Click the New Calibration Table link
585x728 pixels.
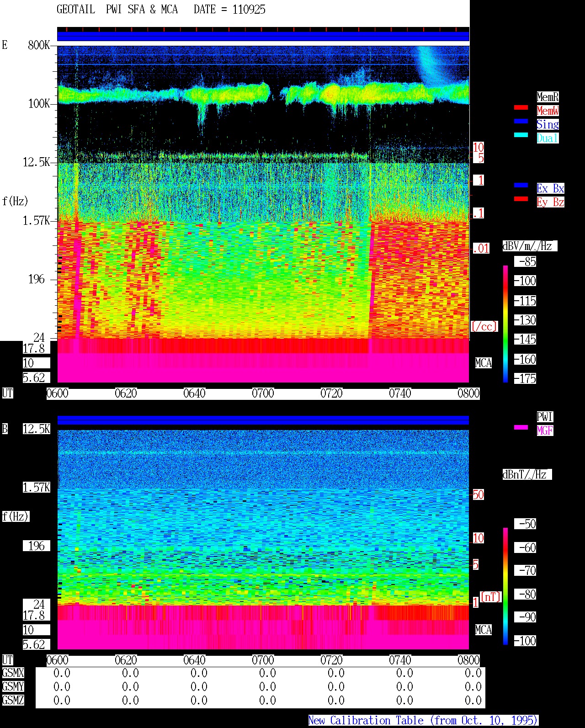click(x=423, y=721)
